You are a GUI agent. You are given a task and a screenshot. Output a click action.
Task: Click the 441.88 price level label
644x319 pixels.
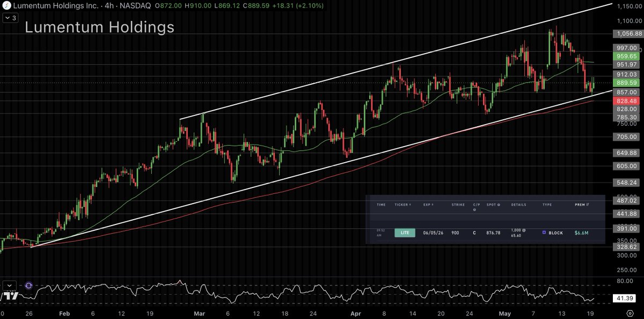tap(626, 214)
